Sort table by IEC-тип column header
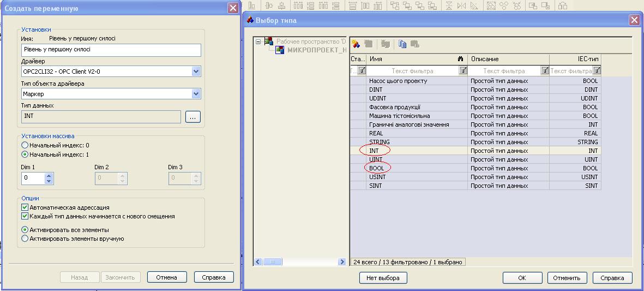 575,59
